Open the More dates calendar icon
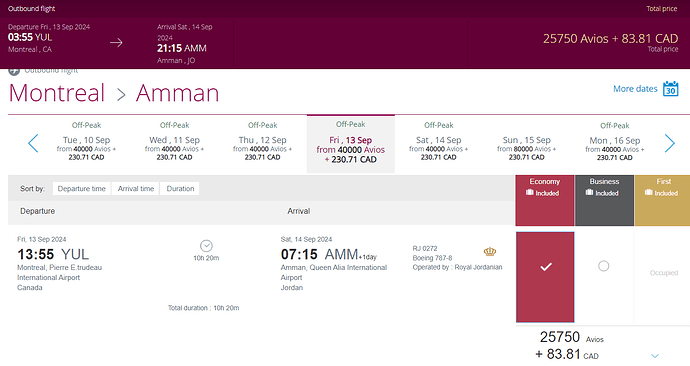This screenshot has height=366, width=690. 671,88
